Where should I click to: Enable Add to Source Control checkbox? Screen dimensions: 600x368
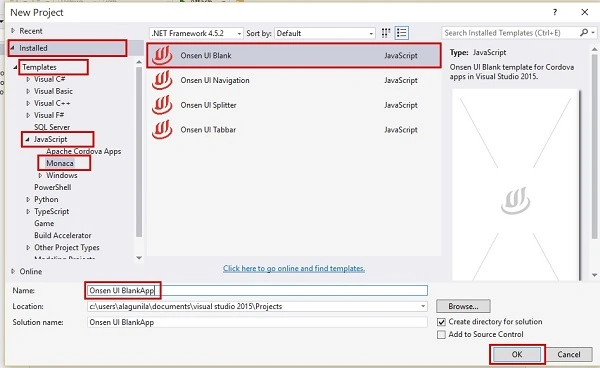pos(441,335)
